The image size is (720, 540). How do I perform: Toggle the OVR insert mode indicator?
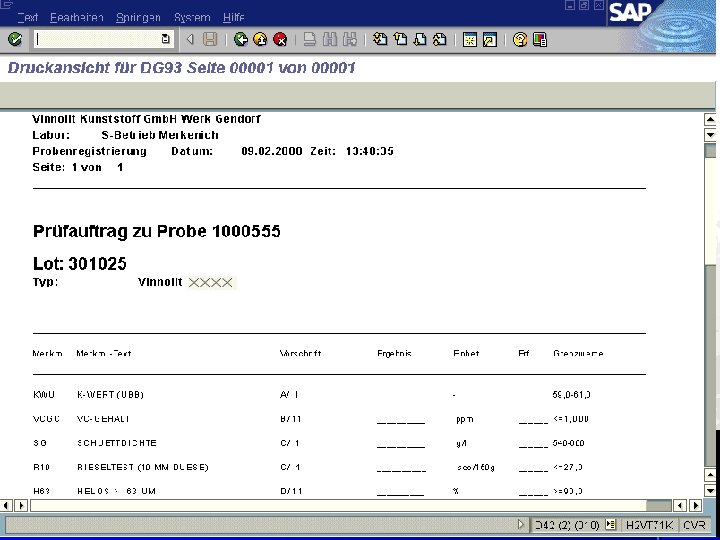pyautogui.click(x=694, y=525)
